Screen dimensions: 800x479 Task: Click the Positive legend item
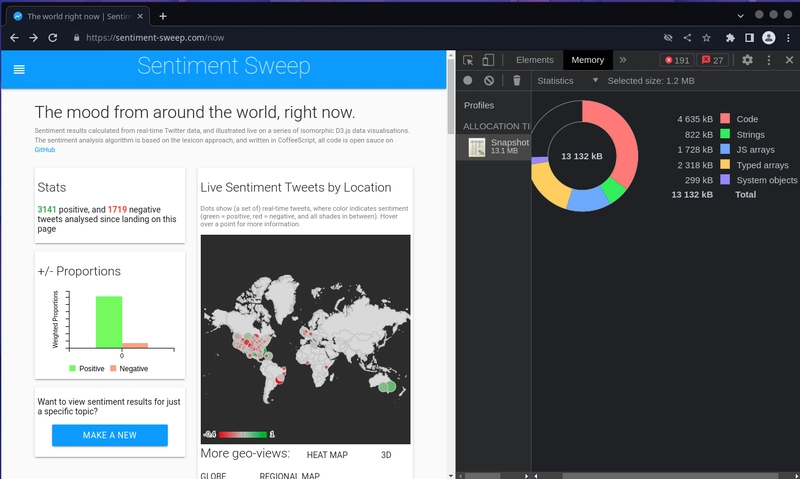(x=87, y=368)
